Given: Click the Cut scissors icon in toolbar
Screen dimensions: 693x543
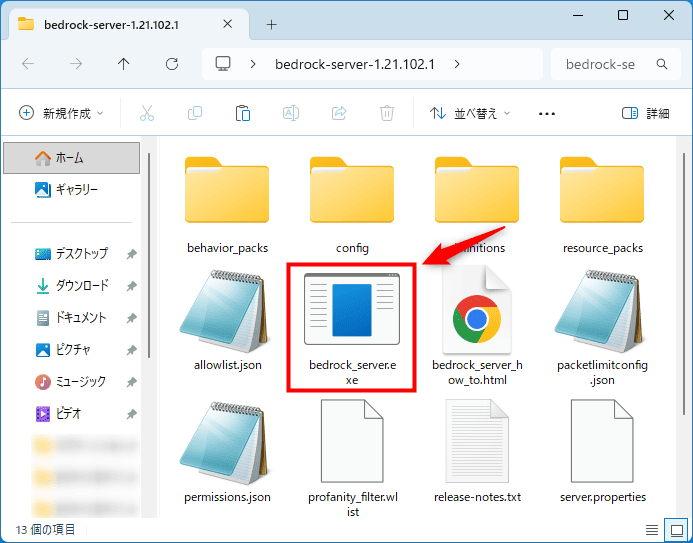Looking at the screenshot, I should 147,113.
